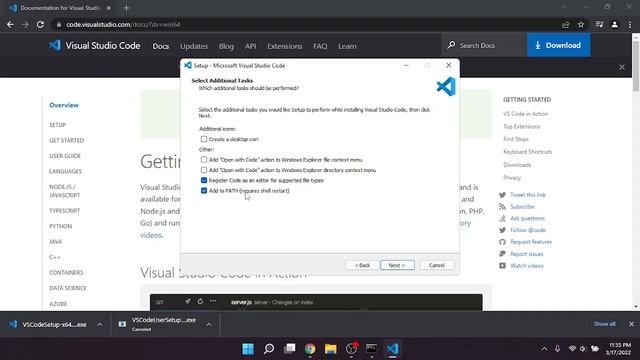The width and height of the screenshot is (640, 360).
Task: Click the taskbar clock and date
Action: 619,349
